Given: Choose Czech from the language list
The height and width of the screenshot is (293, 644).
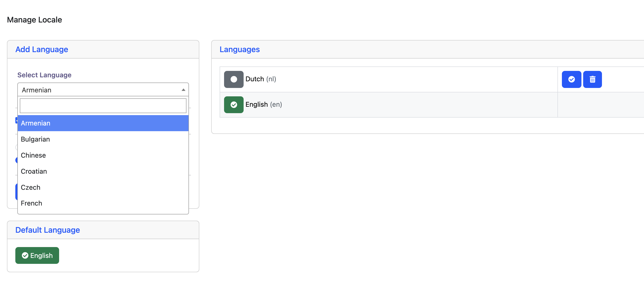Looking at the screenshot, I should click(103, 187).
